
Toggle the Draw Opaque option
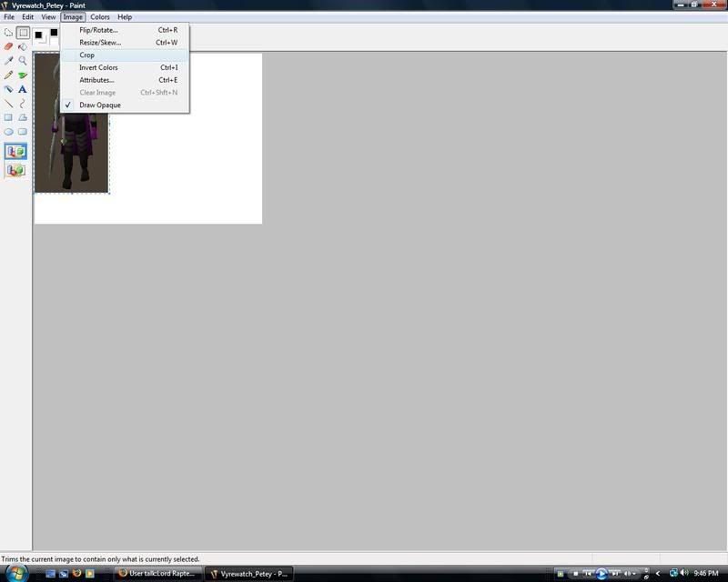(x=99, y=105)
